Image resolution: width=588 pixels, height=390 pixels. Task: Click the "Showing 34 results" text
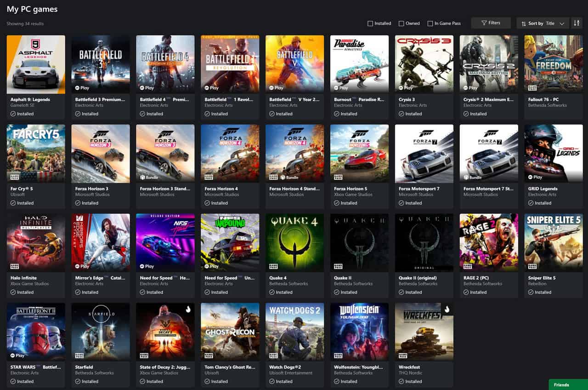click(25, 23)
